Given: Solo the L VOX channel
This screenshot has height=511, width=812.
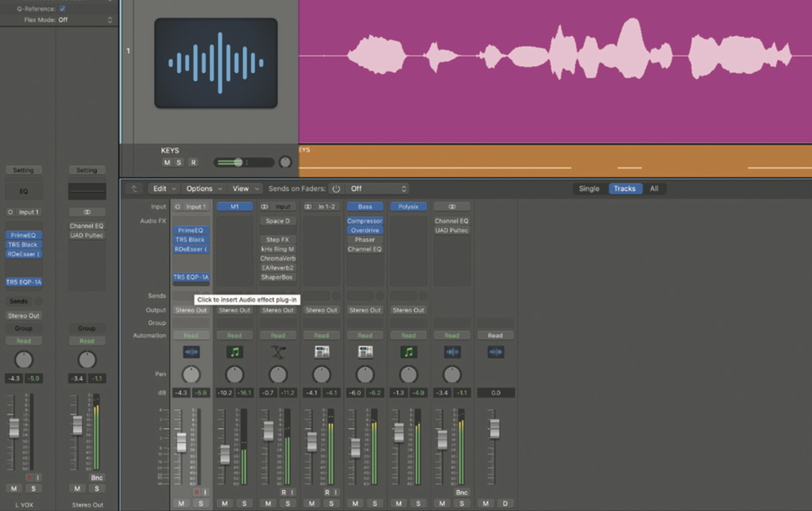Looking at the screenshot, I should pos(33,488).
